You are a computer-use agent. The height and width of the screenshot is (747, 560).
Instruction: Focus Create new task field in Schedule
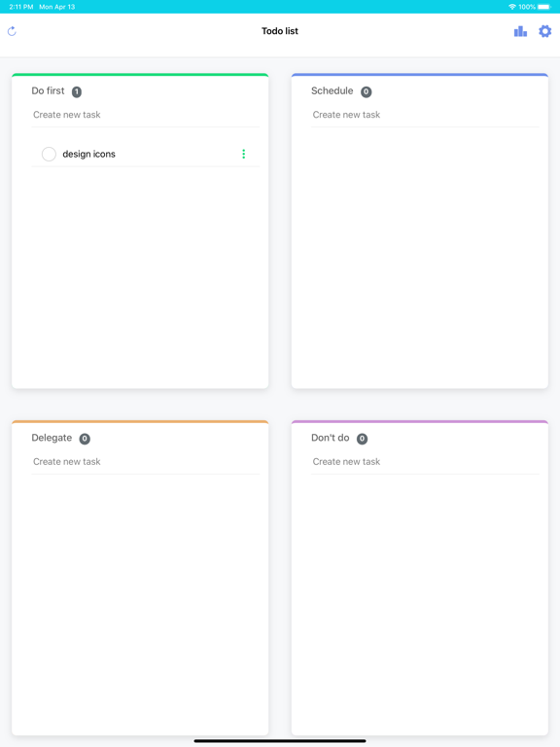425,115
